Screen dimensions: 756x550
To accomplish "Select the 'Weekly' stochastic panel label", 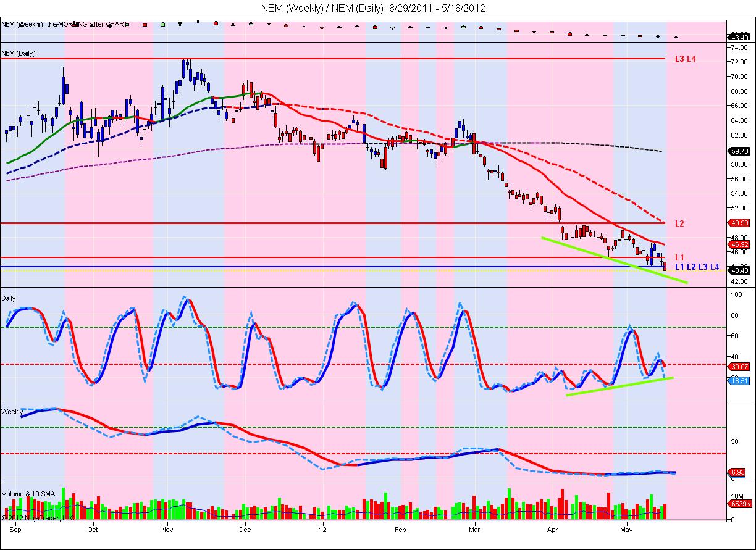I will [12, 412].
